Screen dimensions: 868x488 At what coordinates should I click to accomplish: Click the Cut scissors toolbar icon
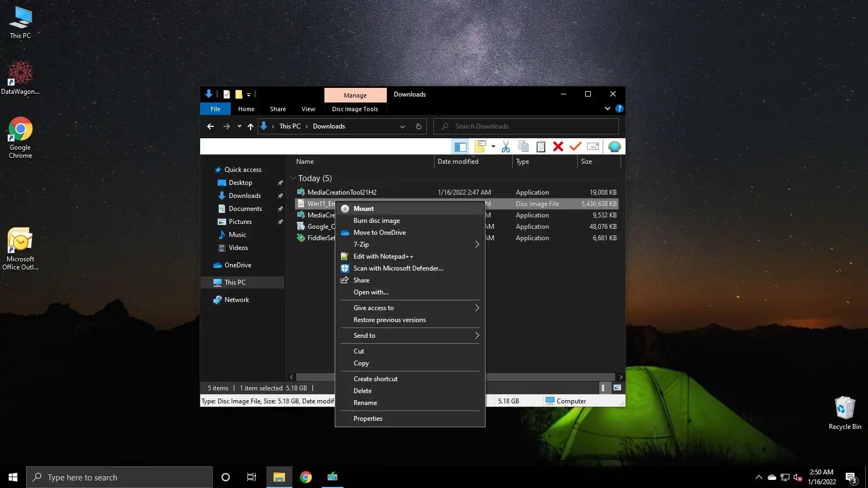pyautogui.click(x=506, y=146)
